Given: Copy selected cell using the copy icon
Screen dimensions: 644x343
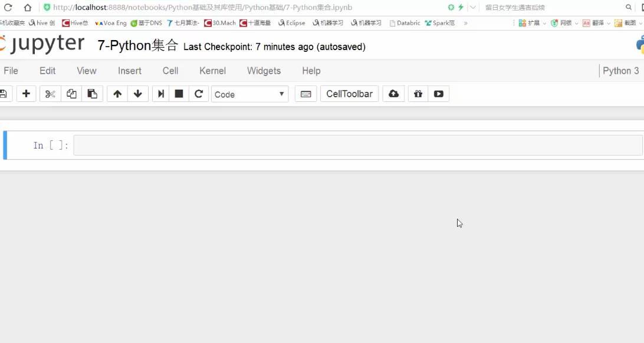Looking at the screenshot, I should [x=71, y=94].
